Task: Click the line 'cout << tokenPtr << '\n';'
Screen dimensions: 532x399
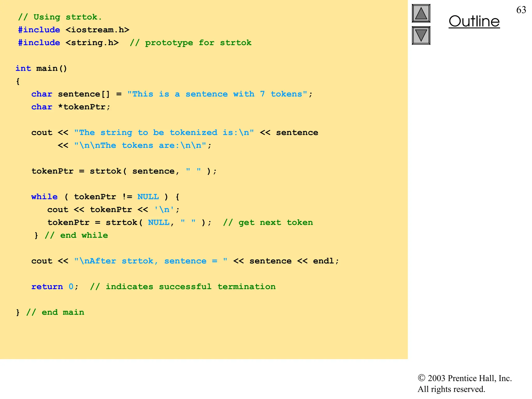Action: coord(114,210)
